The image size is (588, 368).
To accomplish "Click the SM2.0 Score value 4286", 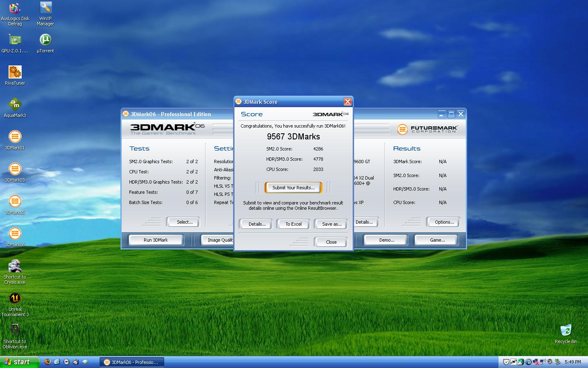I will [x=318, y=149].
